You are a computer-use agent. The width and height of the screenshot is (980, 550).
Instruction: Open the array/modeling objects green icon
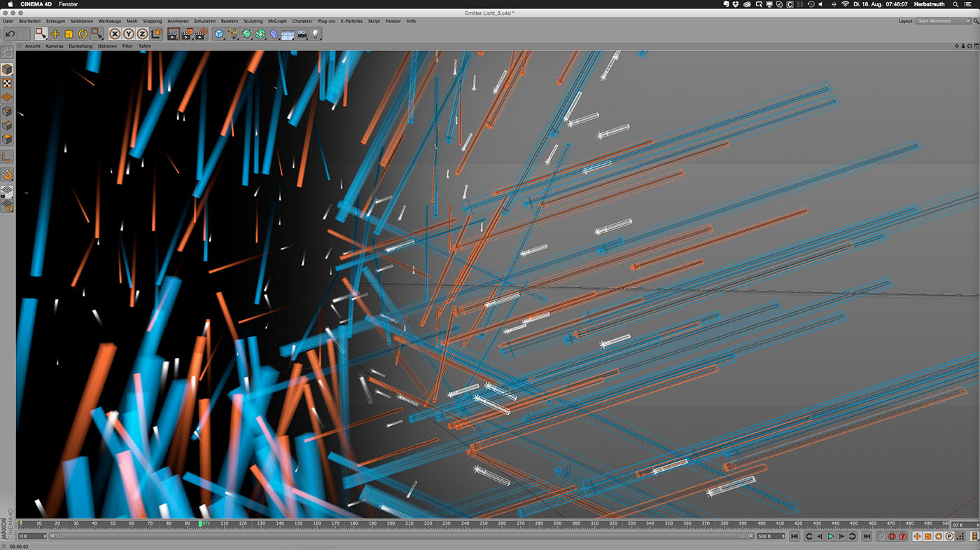click(x=260, y=34)
